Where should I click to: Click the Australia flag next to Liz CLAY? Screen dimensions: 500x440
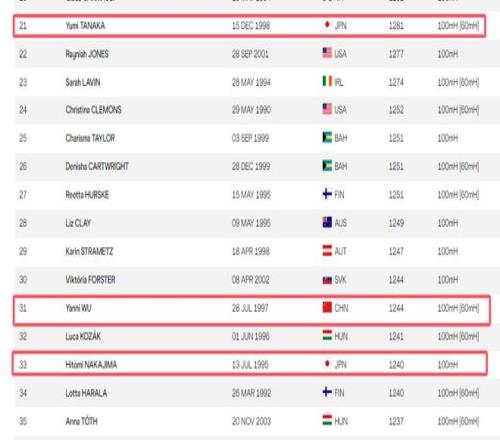[x=327, y=222]
